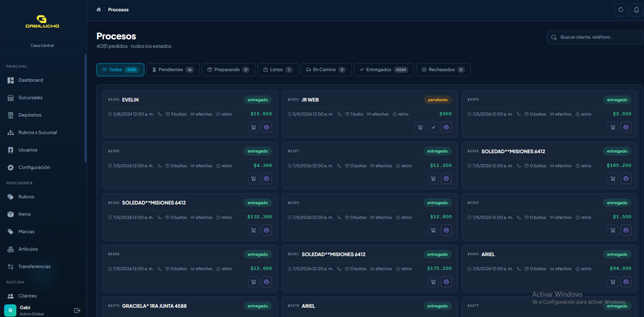Click the home icon in breadcrumb
Viewport: 644px width, 317px height.
click(99, 10)
